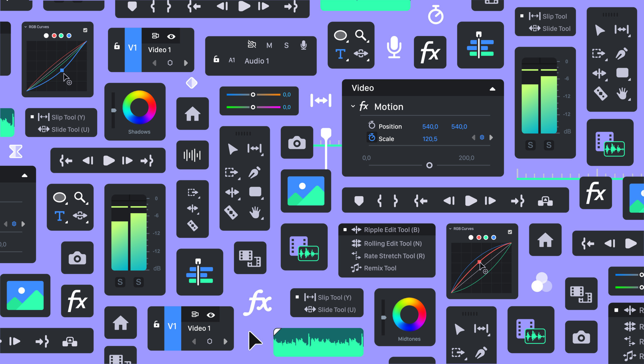Mute the Audio 1 track with M button
This screenshot has width=644, height=364.
click(x=269, y=45)
